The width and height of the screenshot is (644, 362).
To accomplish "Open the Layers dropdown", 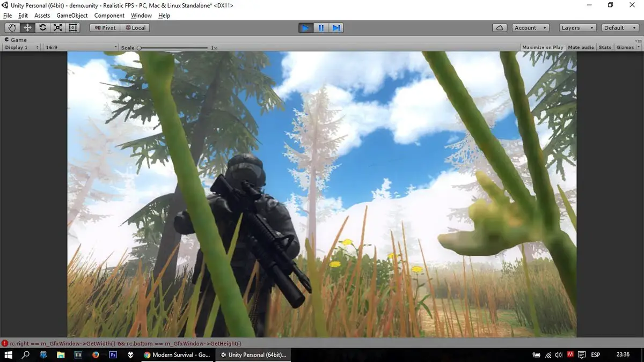I will (x=577, y=28).
